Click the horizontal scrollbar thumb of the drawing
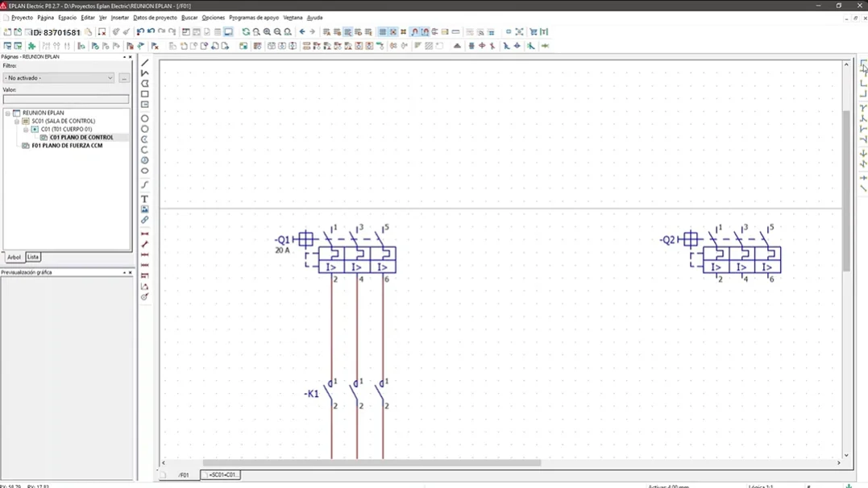This screenshot has height=488, width=868. tap(372, 462)
